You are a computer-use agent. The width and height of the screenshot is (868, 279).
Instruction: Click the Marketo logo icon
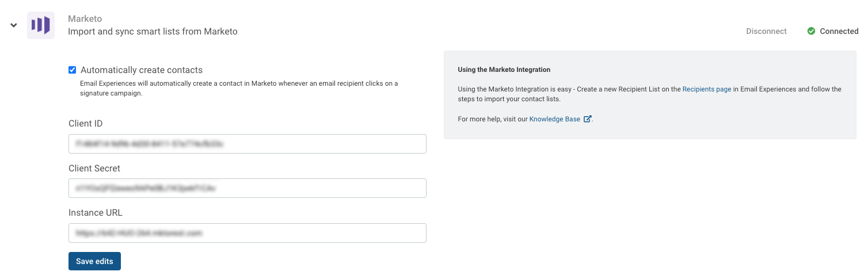[x=41, y=25]
